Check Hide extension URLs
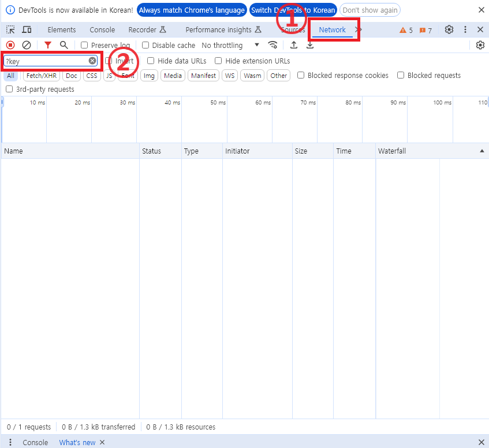489x448 pixels. click(x=218, y=61)
